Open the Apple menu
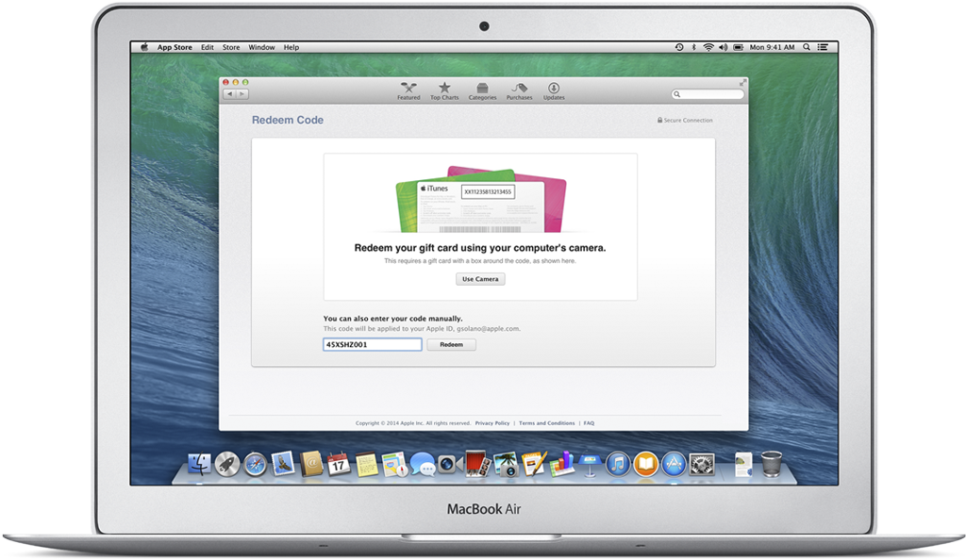This screenshot has height=560, width=966. tap(144, 47)
